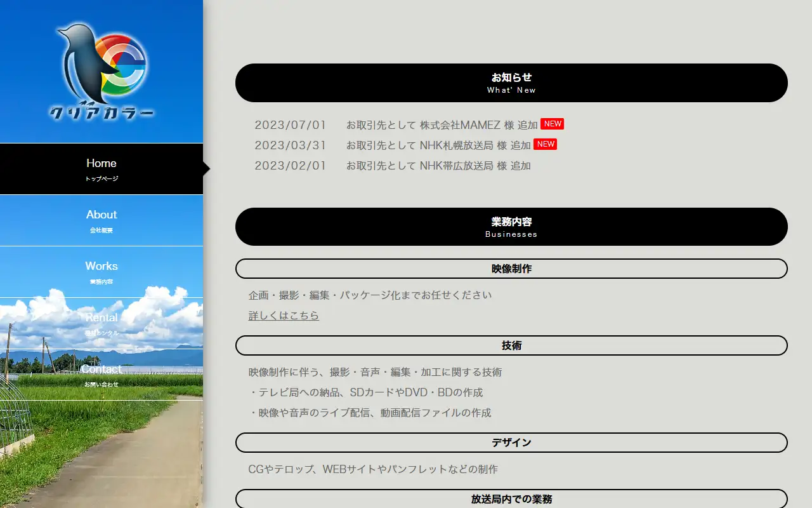Image resolution: width=812 pixels, height=508 pixels.
Task: Click the 企画・撮影・編集 description line
Action: coord(370,295)
